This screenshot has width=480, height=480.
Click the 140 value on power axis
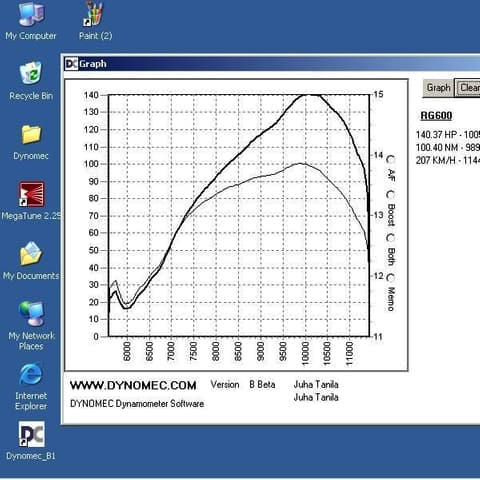[x=91, y=95]
